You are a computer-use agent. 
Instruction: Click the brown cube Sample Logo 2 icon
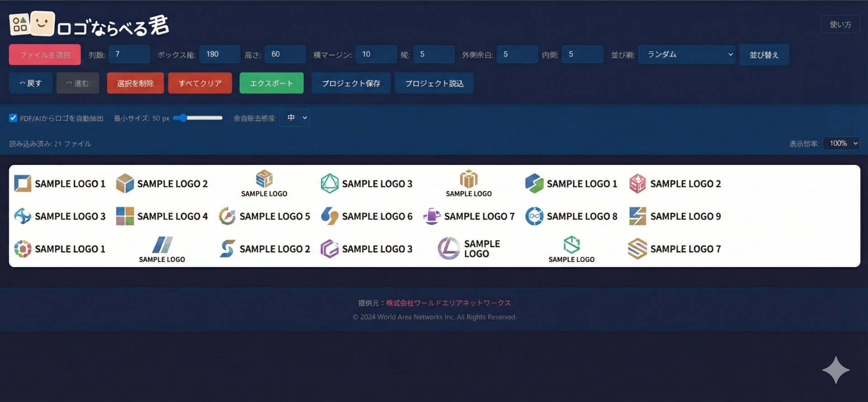click(125, 184)
